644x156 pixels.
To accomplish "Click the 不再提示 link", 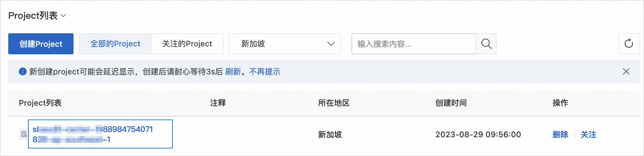I will 264,72.
